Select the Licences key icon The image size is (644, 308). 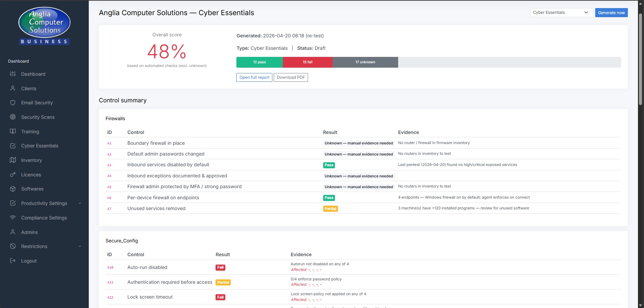[13, 175]
